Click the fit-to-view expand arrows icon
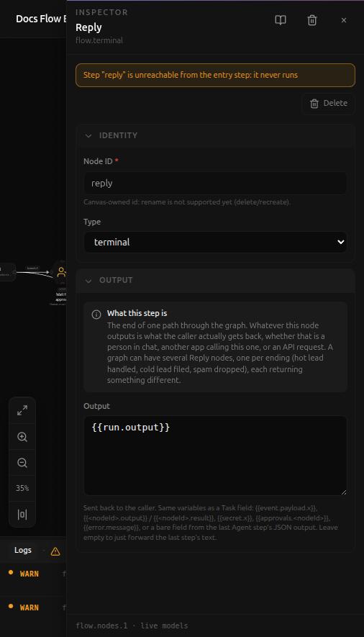Screen dimensions: 364x637 (22, 411)
